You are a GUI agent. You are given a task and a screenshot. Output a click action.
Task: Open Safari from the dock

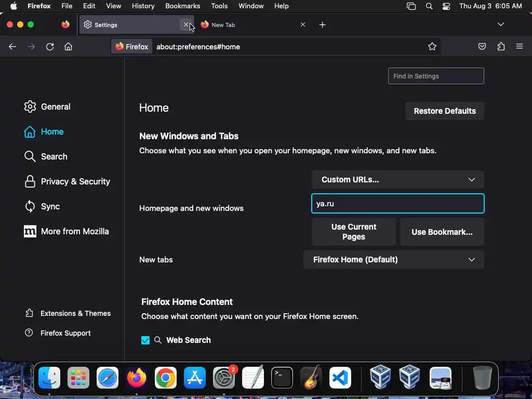(108, 378)
